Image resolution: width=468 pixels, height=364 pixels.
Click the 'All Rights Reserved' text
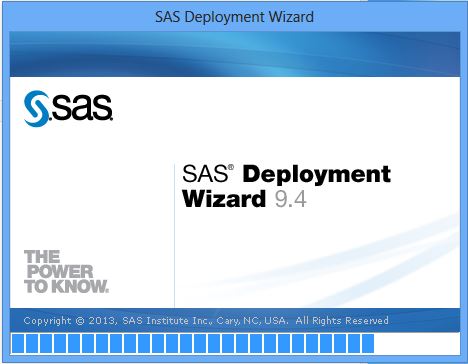pos(342,321)
